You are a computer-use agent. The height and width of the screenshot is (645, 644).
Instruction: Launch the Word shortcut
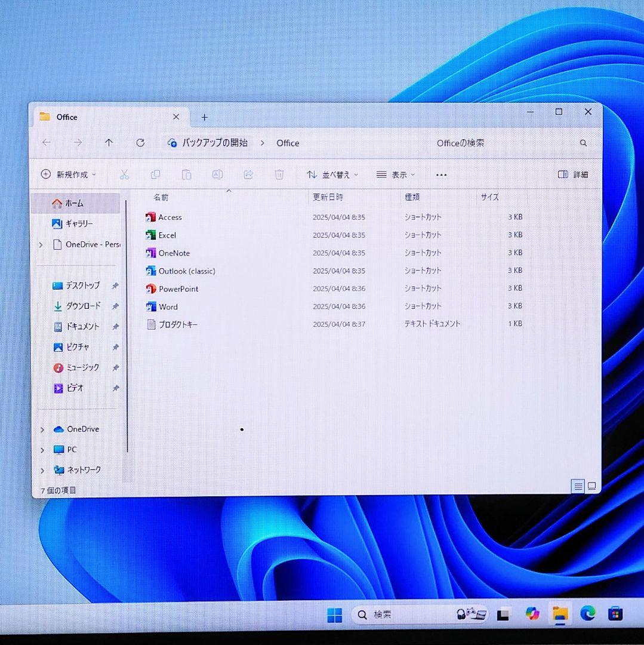[x=169, y=306]
